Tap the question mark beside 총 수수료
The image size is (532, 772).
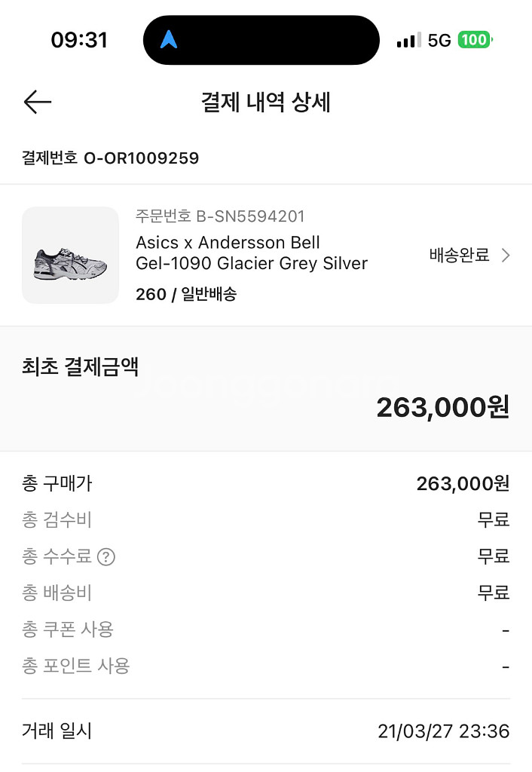click(107, 557)
